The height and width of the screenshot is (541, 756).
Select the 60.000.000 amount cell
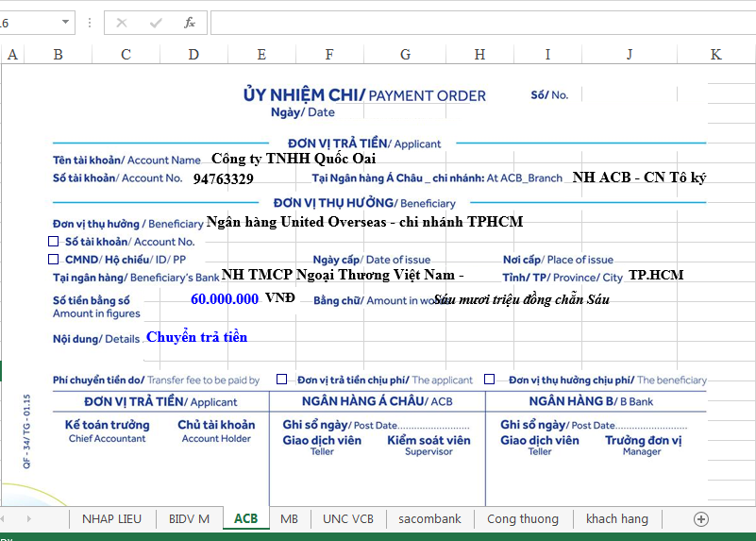[225, 298]
